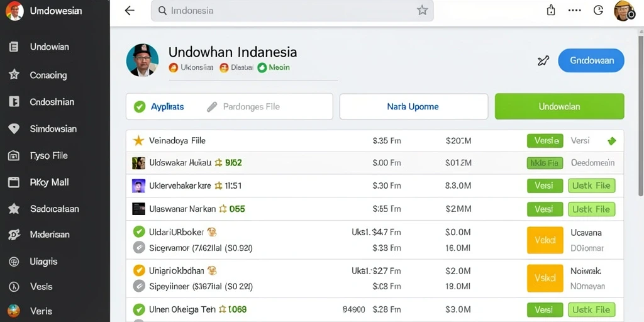
Task: Click the icon beside Fyso File
Action: tap(14, 156)
